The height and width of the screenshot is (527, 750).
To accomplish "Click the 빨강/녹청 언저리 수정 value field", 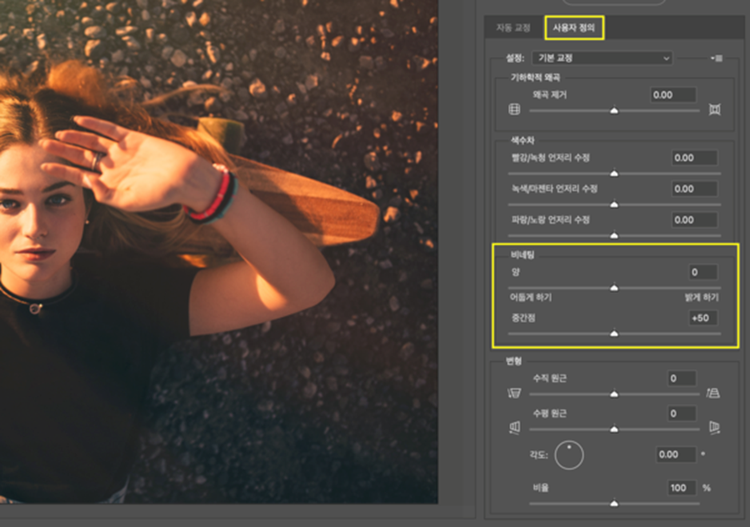I will (695, 158).
